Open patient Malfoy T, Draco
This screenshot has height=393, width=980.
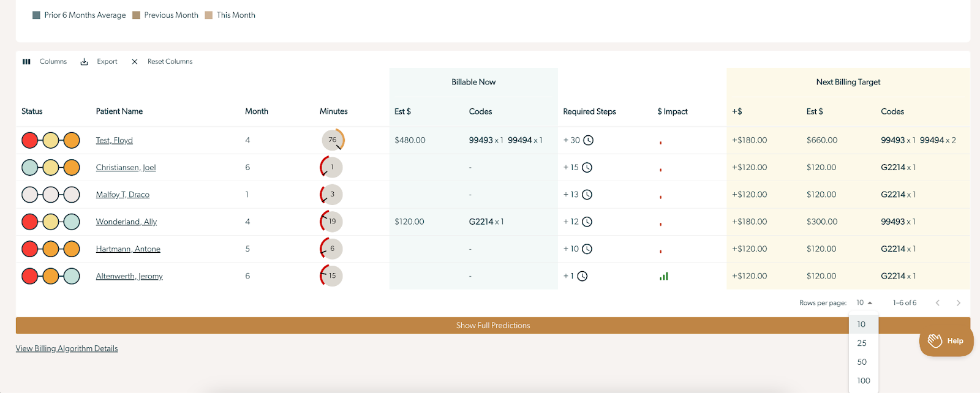tap(123, 195)
